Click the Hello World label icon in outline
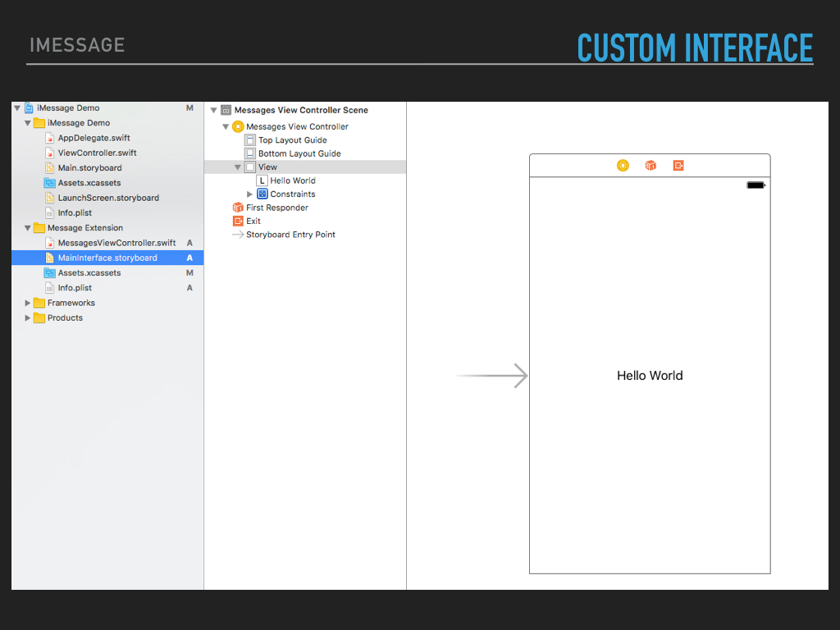 (262, 180)
